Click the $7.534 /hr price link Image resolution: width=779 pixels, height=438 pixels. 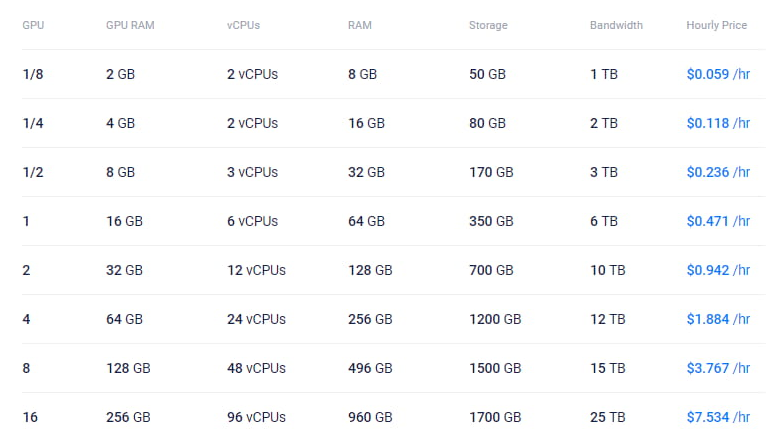[718, 417]
